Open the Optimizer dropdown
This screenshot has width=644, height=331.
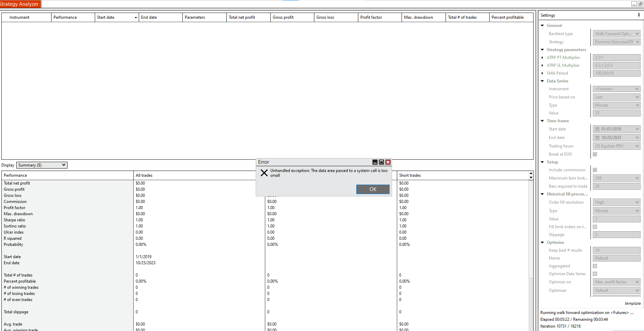coord(616,290)
